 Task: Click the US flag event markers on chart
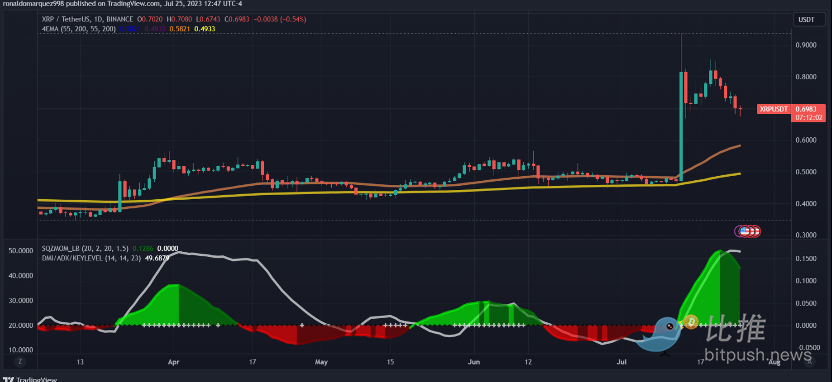click(x=748, y=231)
